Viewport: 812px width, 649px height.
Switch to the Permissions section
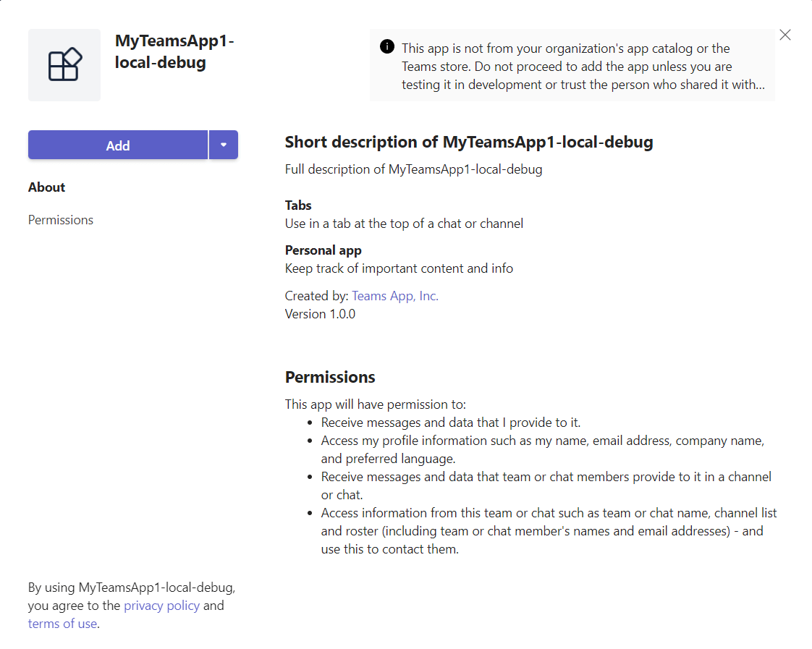(x=61, y=220)
